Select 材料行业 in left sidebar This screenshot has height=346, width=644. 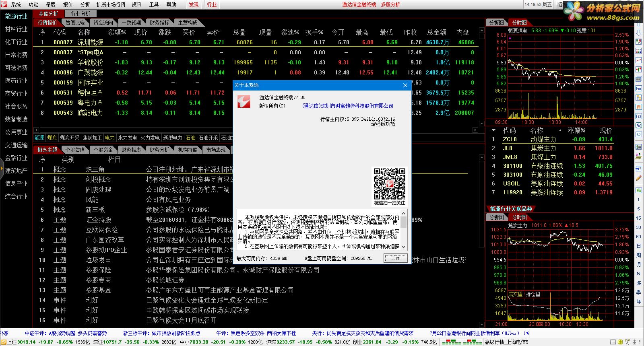pyautogui.click(x=17, y=29)
